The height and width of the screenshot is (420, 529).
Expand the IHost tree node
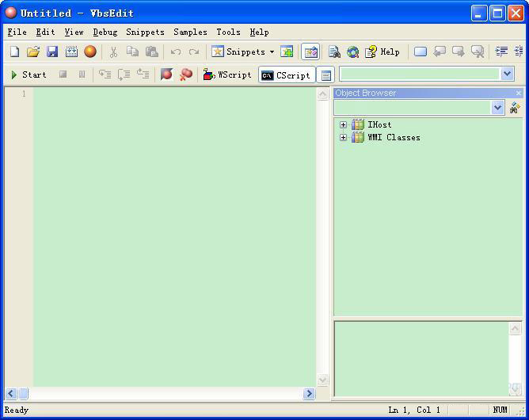tap(343, 124)
